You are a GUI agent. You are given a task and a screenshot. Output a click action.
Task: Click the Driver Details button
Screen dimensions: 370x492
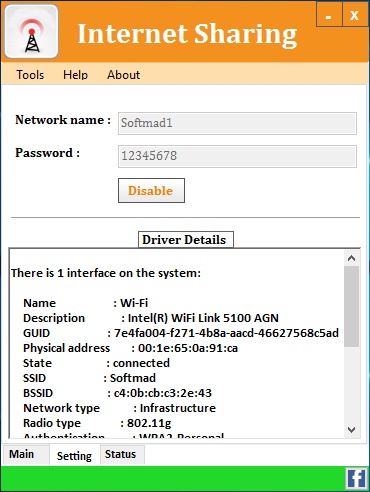coord(186,240)
